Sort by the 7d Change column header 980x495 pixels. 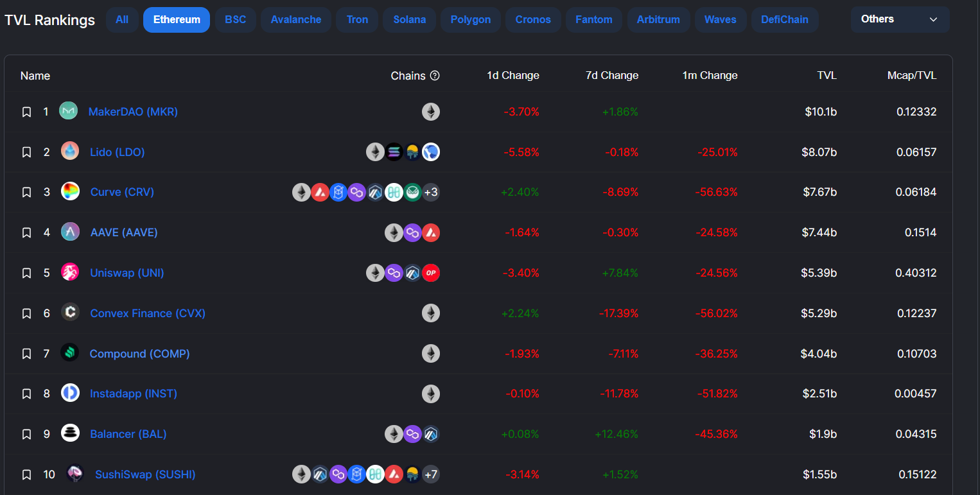[612, 76]
